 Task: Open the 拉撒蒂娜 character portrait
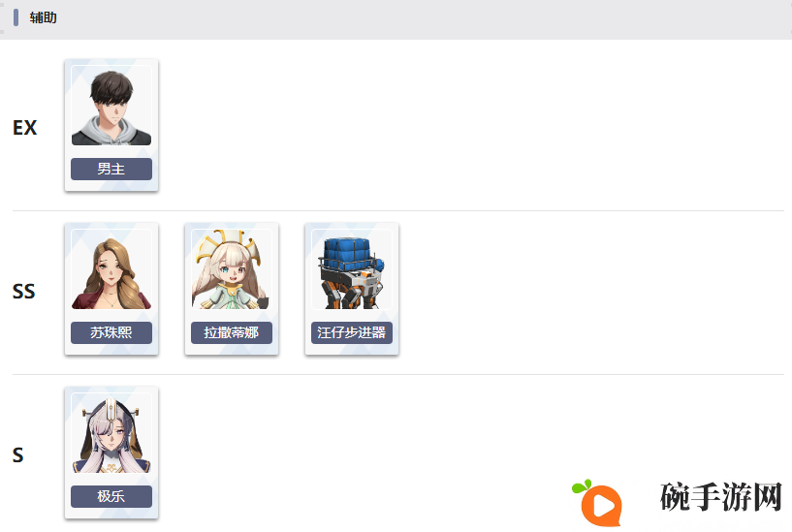232,269
